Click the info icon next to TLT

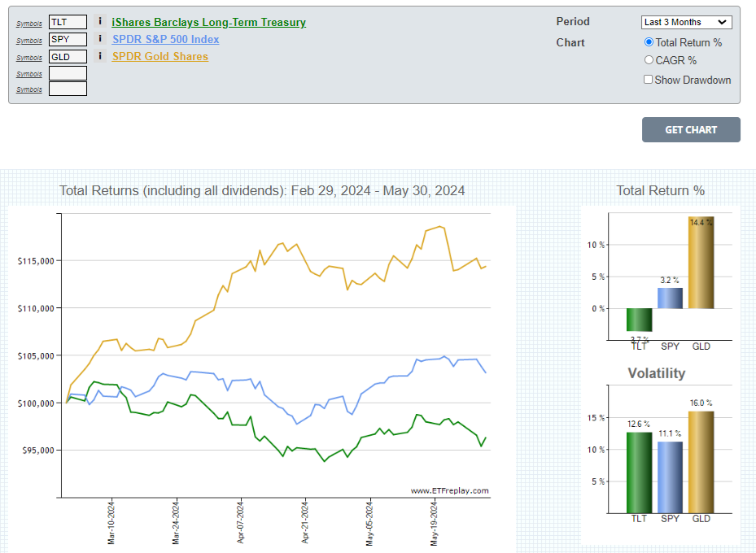(100, 22)
